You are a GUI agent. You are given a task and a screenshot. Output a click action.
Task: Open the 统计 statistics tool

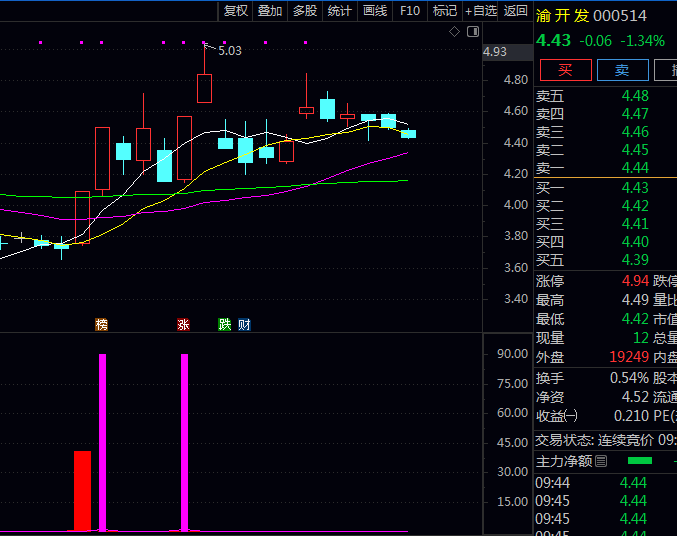[340, 11]
